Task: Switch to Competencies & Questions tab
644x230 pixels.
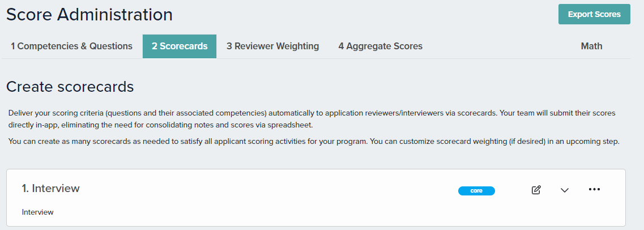Action: coord(71,46)
